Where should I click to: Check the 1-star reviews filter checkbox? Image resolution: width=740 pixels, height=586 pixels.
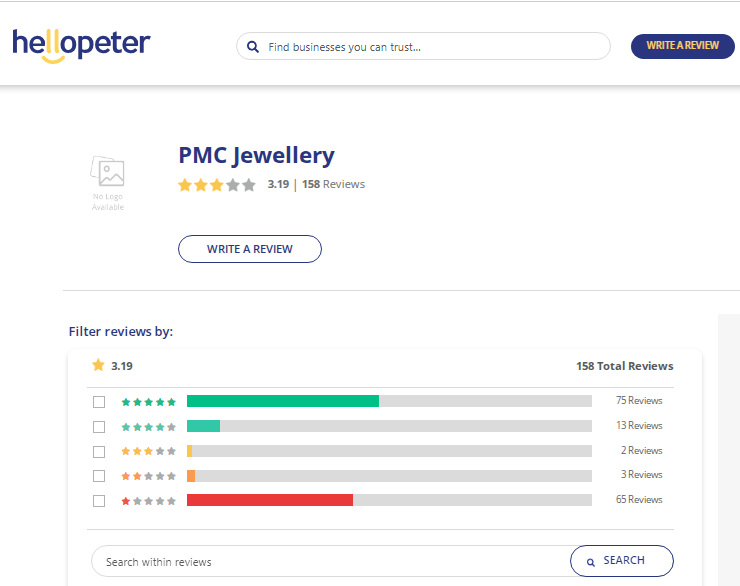point(99,501)
